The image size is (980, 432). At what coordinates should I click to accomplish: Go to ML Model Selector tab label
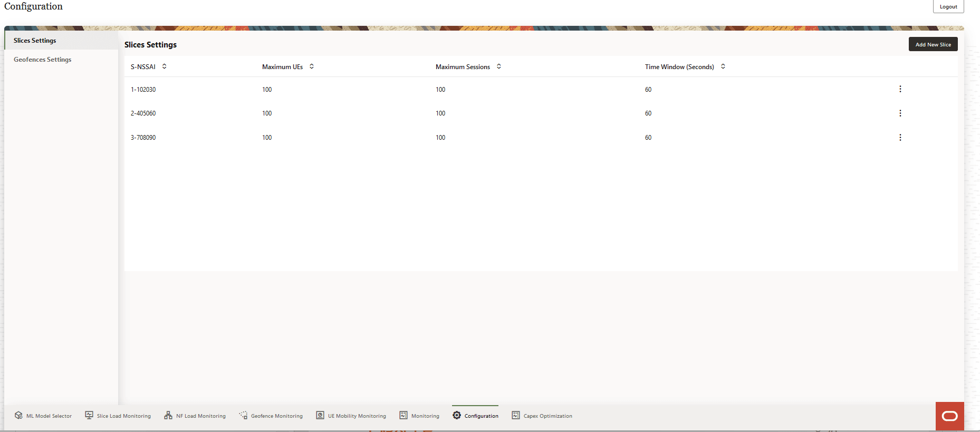49,416
